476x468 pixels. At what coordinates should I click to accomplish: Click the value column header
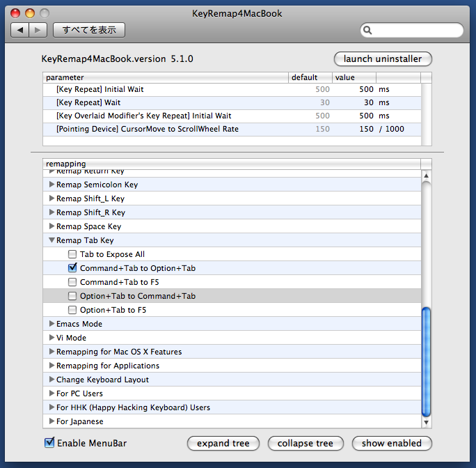354,77
